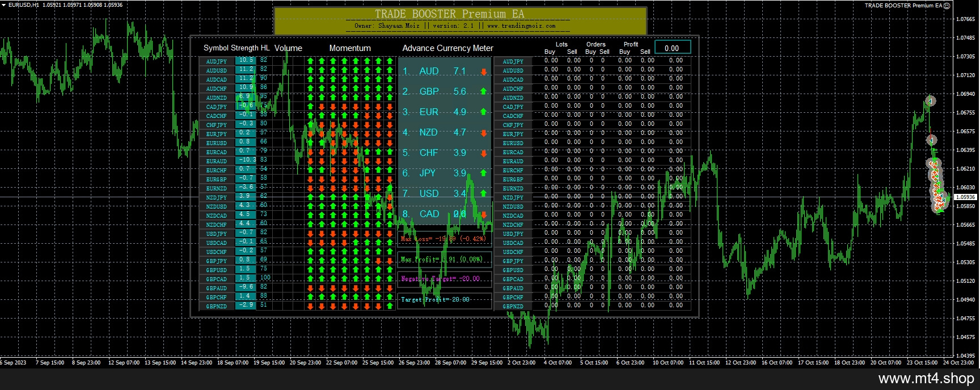The width and height of the screenshot is (980, 390).
Task: Select USDCAD in the Symbol Strength column
Action: pyautogui.click(x=217, y=243)
